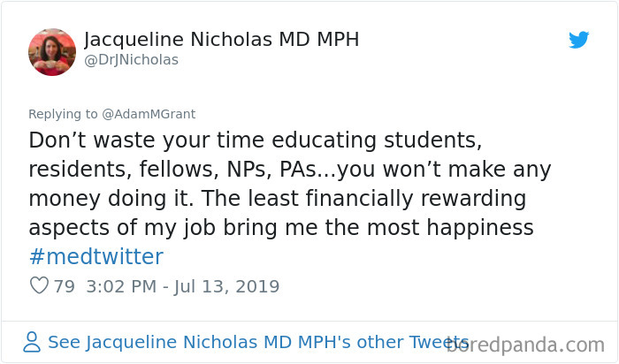619x364 pixels.
Task: Click the Twitter bird logo
Action: [x=579, y=40]
